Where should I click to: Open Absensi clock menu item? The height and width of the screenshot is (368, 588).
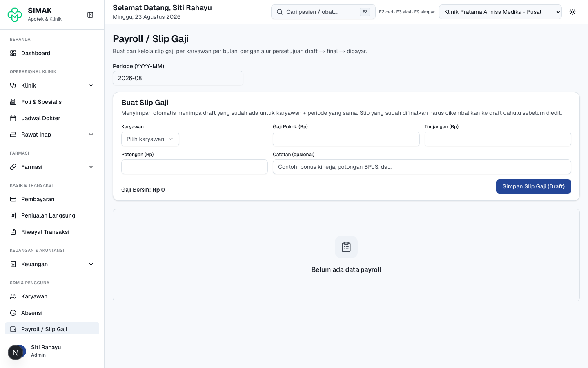pyautogui.click(x=52, y=313)
